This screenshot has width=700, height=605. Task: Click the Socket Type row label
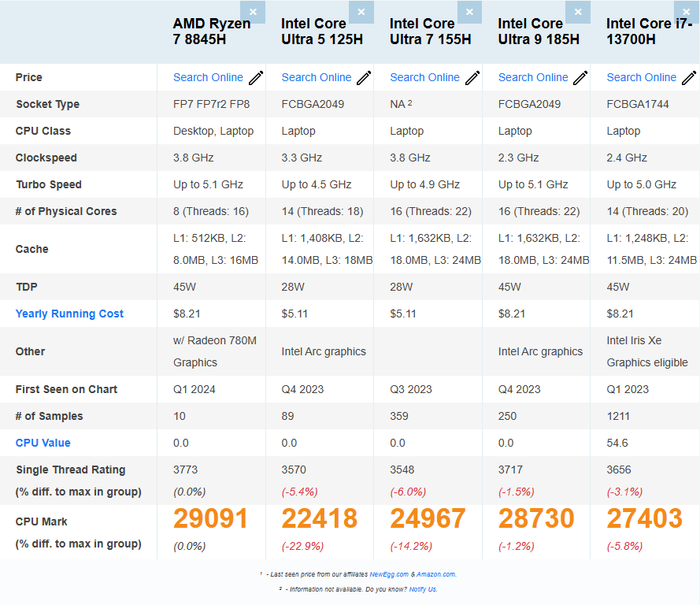[x=48, y=104]
